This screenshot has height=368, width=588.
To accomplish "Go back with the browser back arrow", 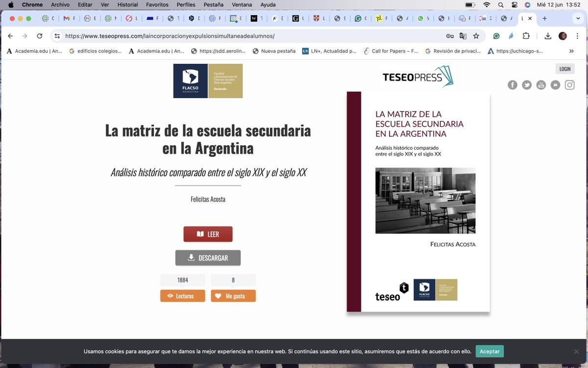I will [x=10, y=36].
